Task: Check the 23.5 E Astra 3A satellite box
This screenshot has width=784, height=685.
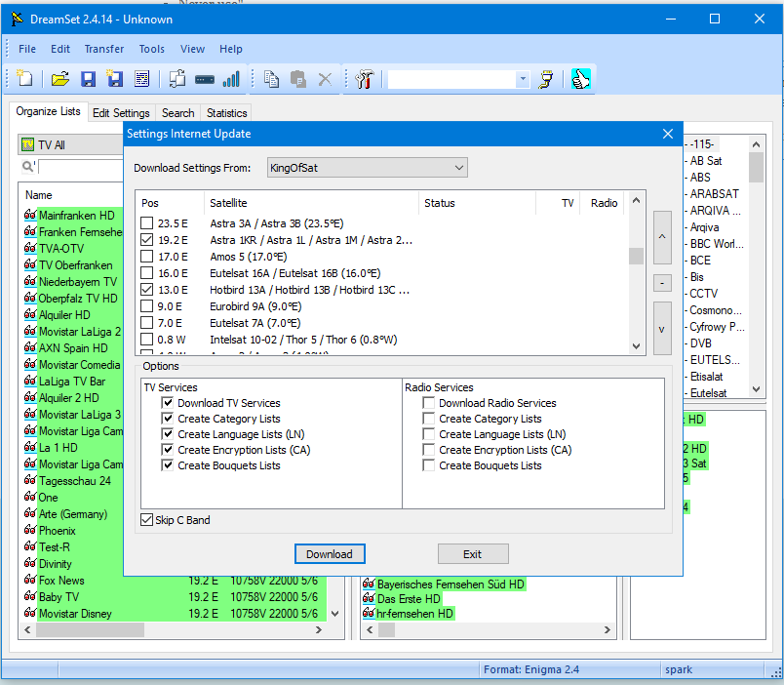Action: click(x=146, y=223)
